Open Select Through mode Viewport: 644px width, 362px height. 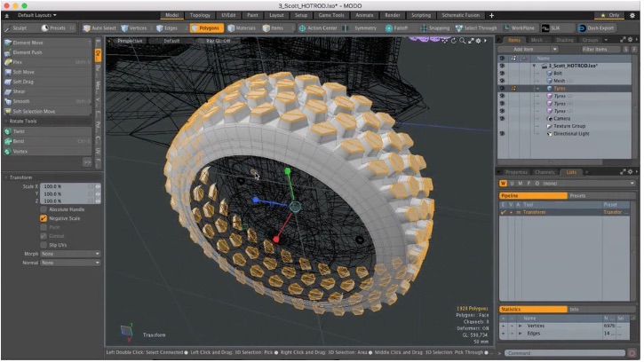point(476,28)
